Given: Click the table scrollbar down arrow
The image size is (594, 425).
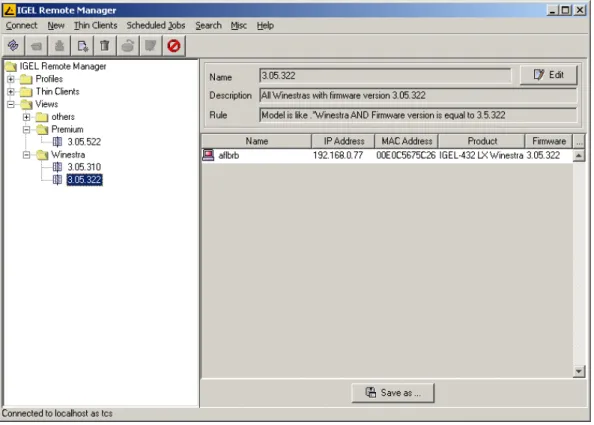Looking at the screenshot, I should point(579,371).
